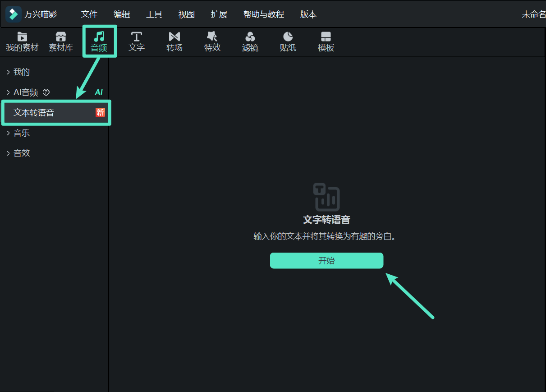The image size is (546, 392).
Task: Switch to the 模板 templates tab
Action: 326,42
